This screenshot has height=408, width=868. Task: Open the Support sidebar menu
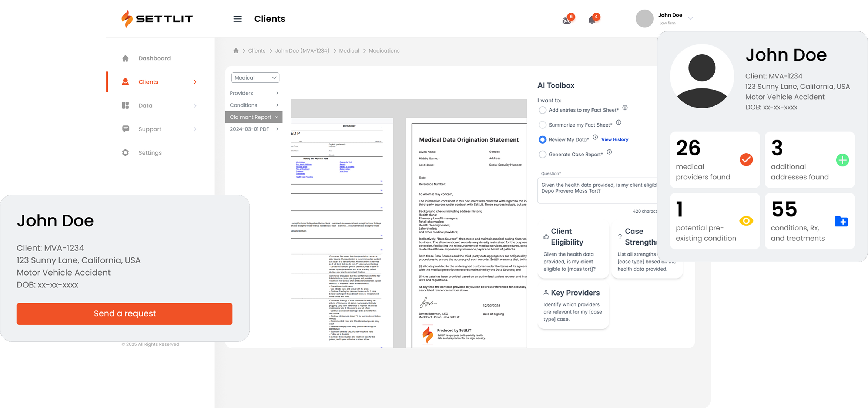[150, 129]
